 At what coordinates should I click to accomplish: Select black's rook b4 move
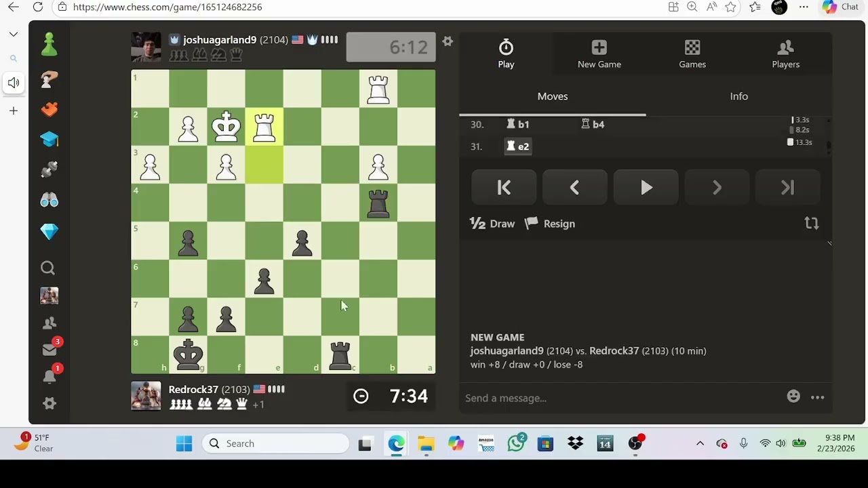click(593, 124)
